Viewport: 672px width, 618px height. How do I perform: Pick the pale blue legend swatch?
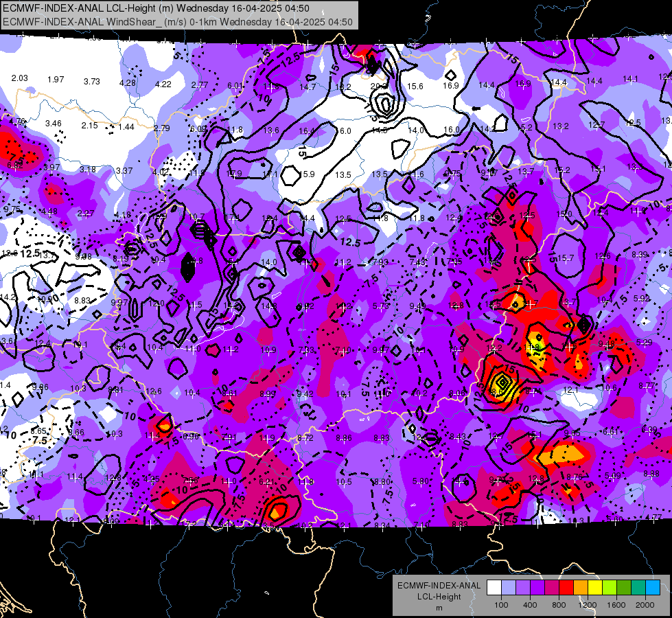tap(508, 588)
